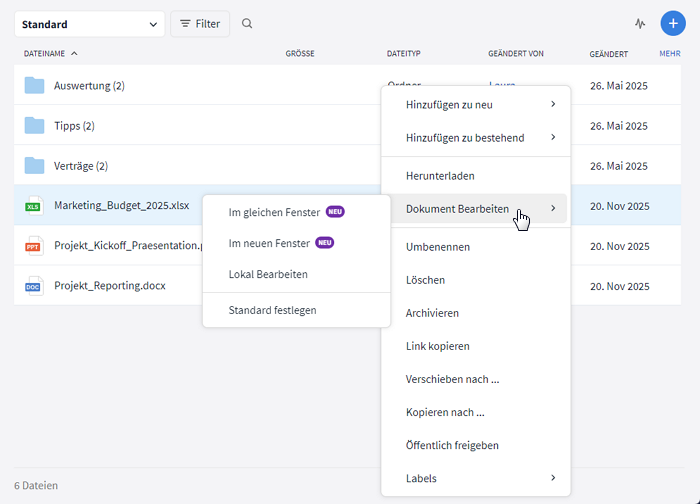Image resolution: width=700 pixels, height=504 pixels.
Task: Click the Verträge folder icon
Action: point(35,166)
